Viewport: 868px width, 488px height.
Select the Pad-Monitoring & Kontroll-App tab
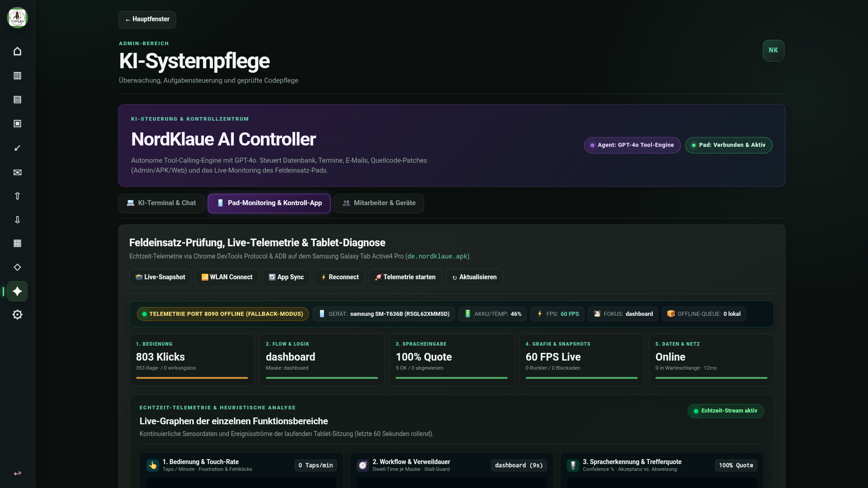tap(269, 203)
